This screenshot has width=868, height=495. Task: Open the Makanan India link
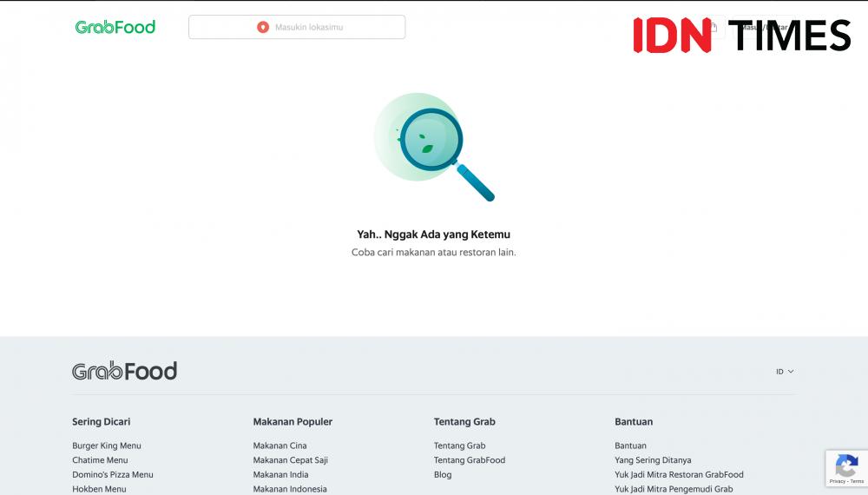pos(280,474)
